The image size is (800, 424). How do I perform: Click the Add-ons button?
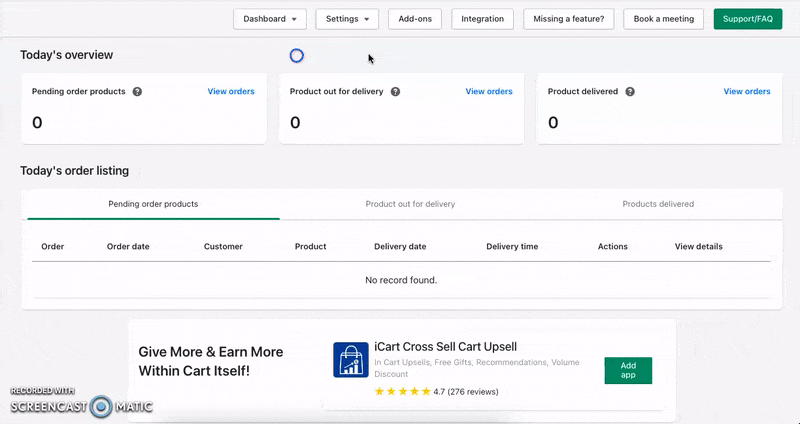coord(415,19)
